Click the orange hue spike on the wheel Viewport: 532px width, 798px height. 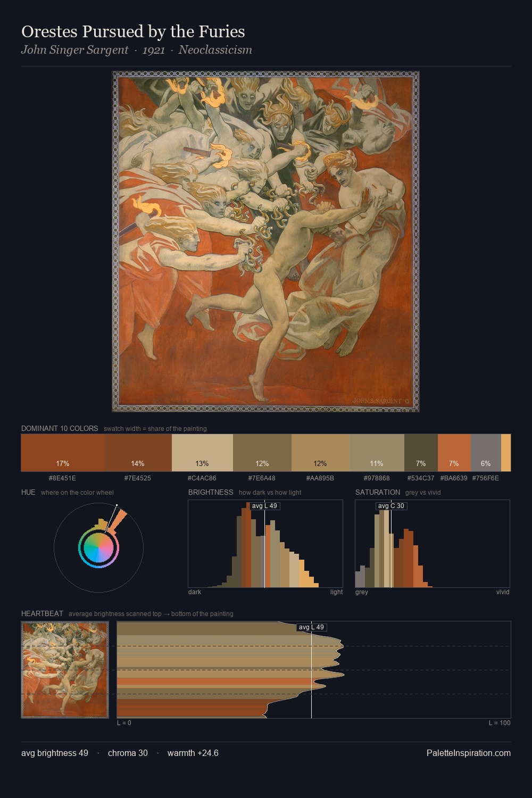pyautogui.click(x=117, y=521)
